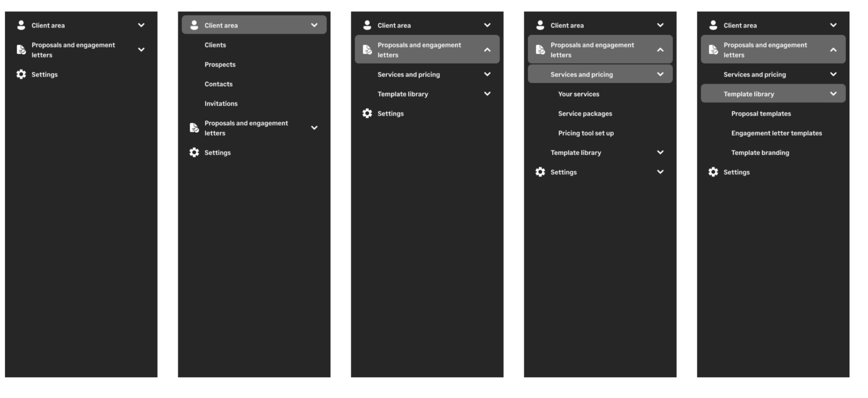868x398 pixels.
Task: Expand the chevron next to Settings
Action: click(x=660, y=172)
